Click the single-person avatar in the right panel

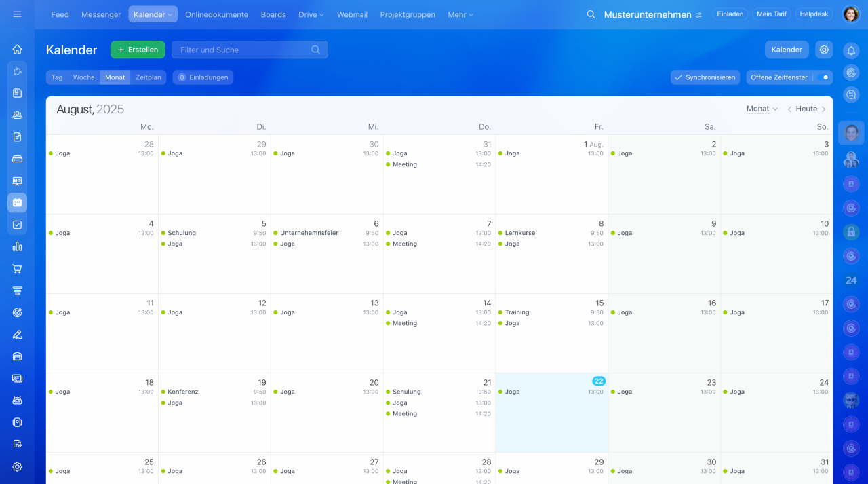coord(851,132)
